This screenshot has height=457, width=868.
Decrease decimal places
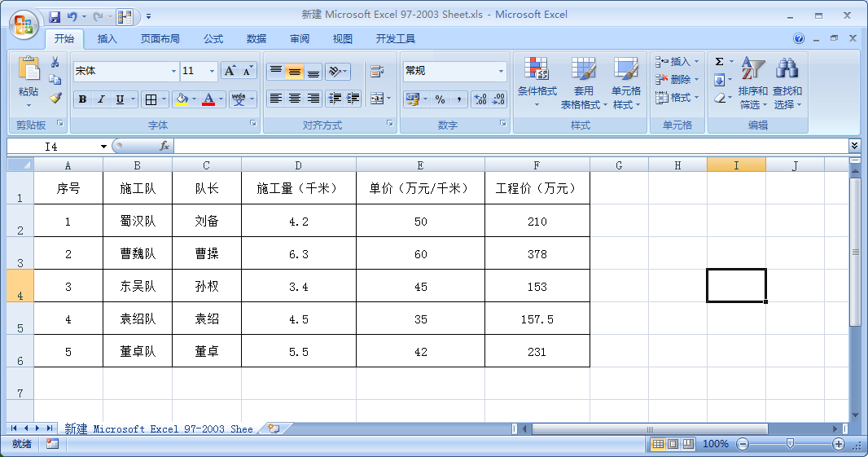pyautogui.click(x=498, y=99)
